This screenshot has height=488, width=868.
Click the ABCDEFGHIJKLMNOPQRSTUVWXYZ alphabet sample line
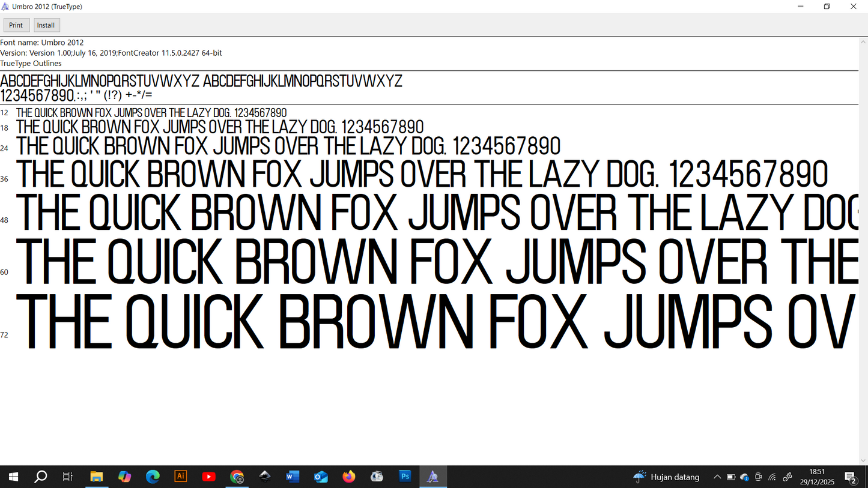(x=201, y=81)
